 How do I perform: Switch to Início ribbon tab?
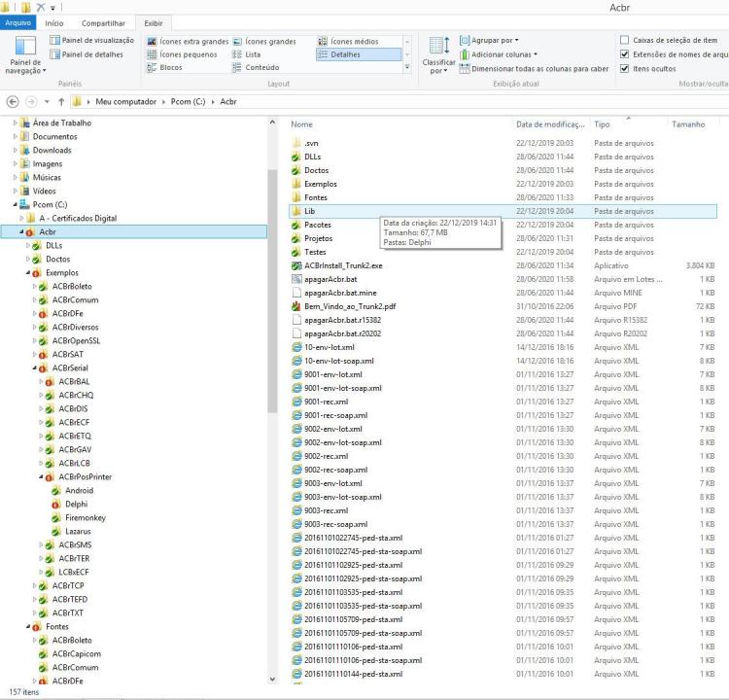pos(54,23)
